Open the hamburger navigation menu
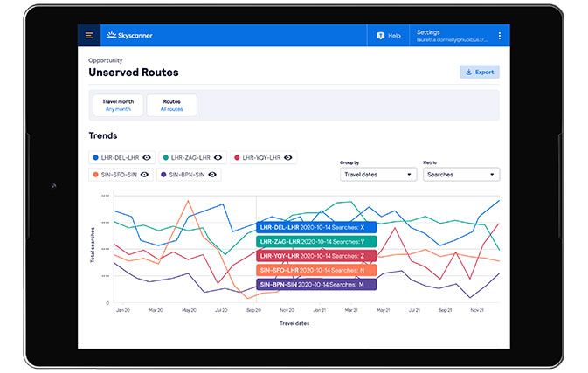Image resolution: width=588 pixels, height=373 pixels. [89, 36]
